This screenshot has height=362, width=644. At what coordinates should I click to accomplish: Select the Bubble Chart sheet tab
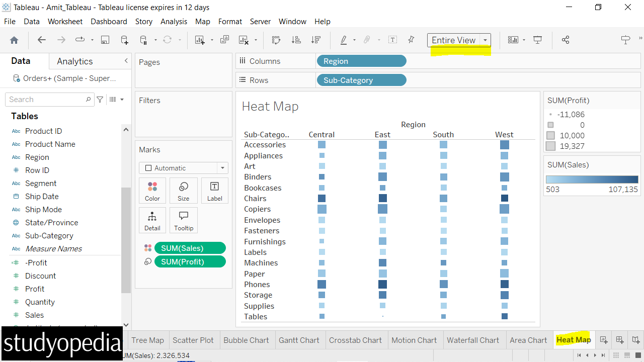[247, 340]
